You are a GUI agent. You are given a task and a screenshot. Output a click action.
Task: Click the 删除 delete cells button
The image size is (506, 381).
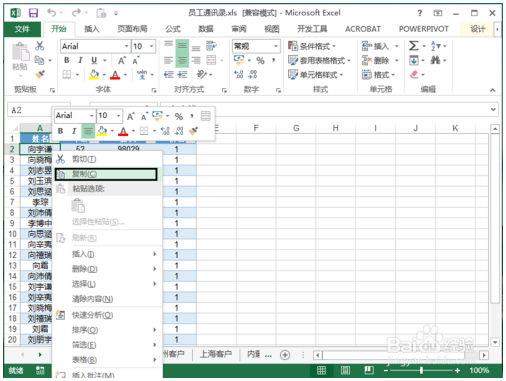point(376,60)
